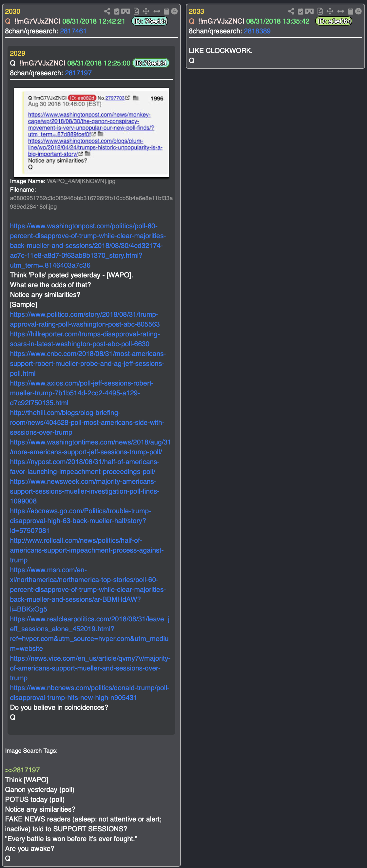The height and width of the screenshot is (868, 367).
Task: Open the qresearch link 2817197 in post 2029
Action: pos(78,73)
